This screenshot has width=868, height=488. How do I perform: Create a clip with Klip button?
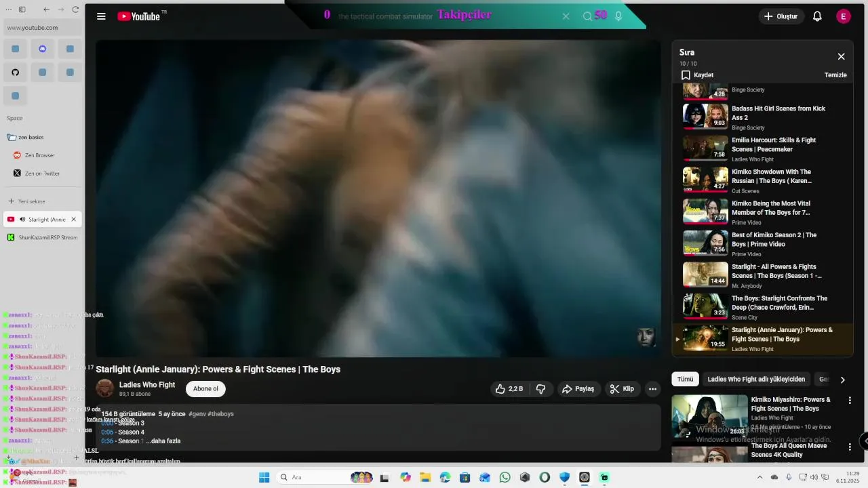[x=622, y=389]
